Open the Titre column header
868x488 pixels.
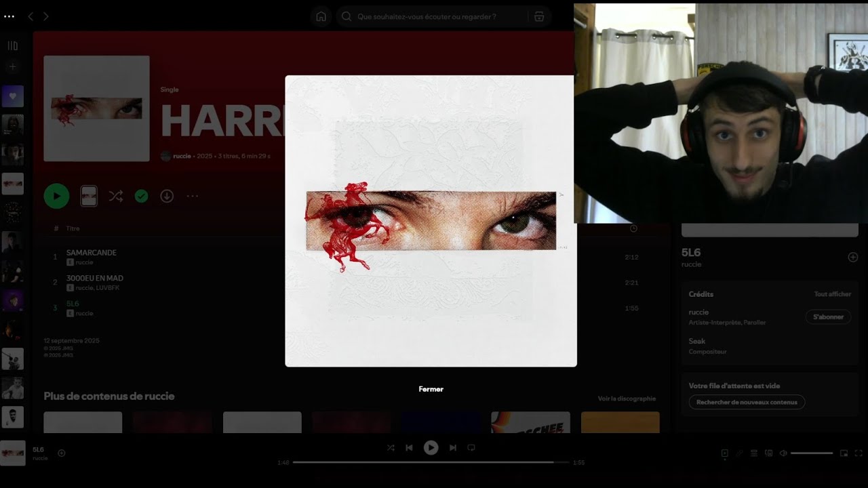[73, 228]
